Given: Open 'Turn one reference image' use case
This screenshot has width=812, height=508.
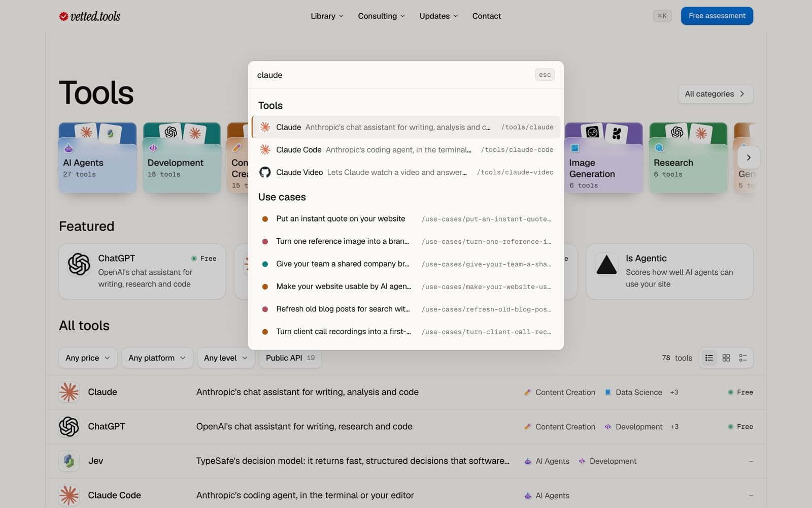Looking at the screenshot, I should [405, 241].
